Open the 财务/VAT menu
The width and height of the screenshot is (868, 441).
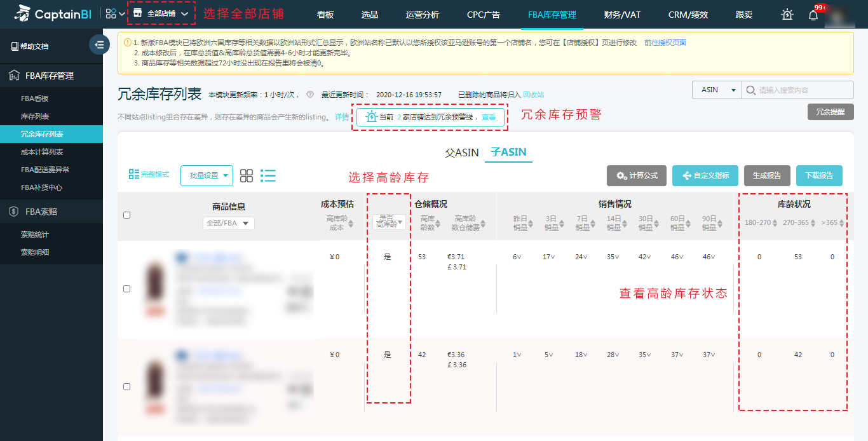622,14
